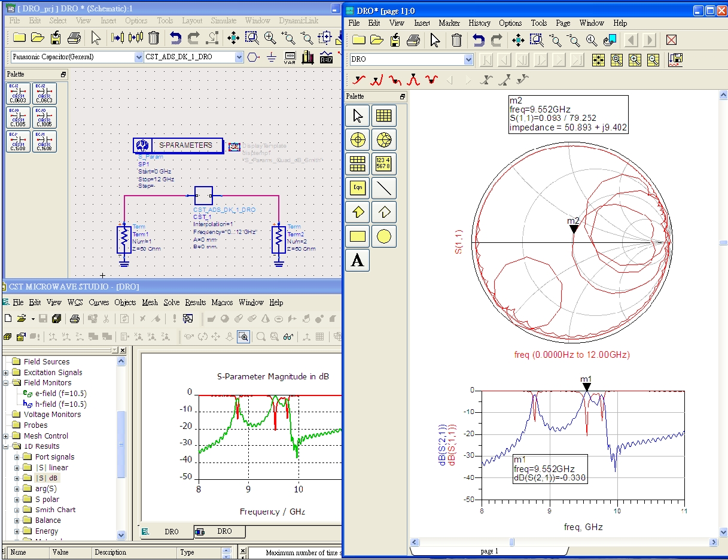728x560 pixels.
Task: Pick the Smith chart tool in the display palette
Action: 384,140
